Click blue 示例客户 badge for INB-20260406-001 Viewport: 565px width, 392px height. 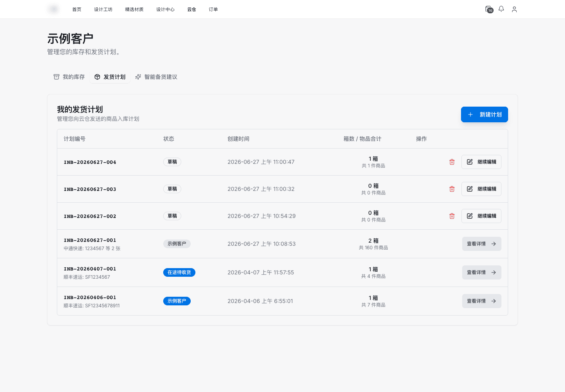click(177, 301)
